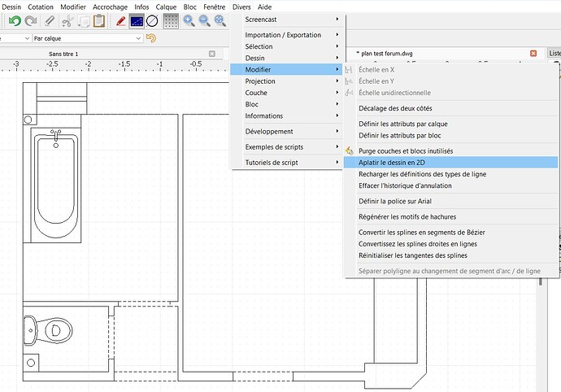Image resolution: width=561 pixels, height=392 pixels.
Task: Click the auto zoom magnifier icon
Action: [x=220, y=21]
